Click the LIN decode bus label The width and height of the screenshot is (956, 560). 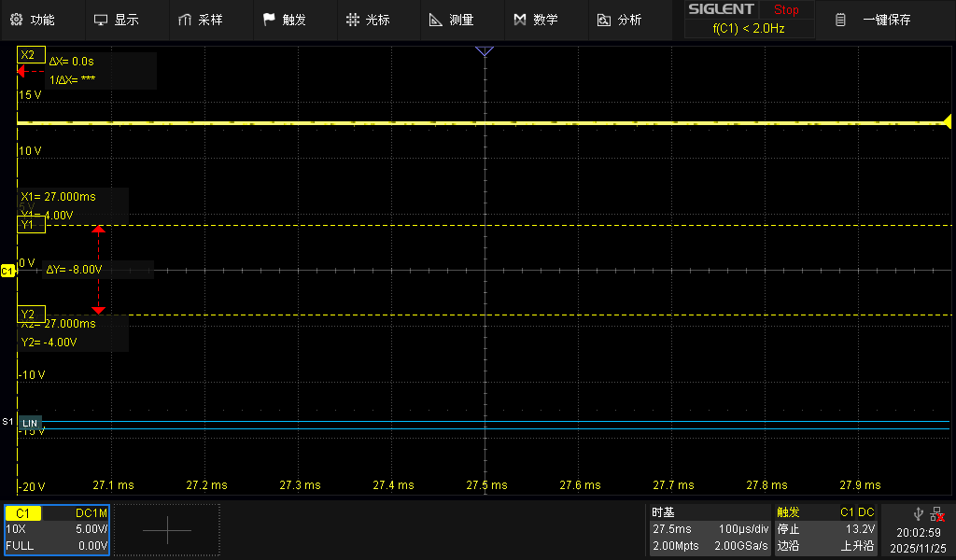tap(30, 423)
